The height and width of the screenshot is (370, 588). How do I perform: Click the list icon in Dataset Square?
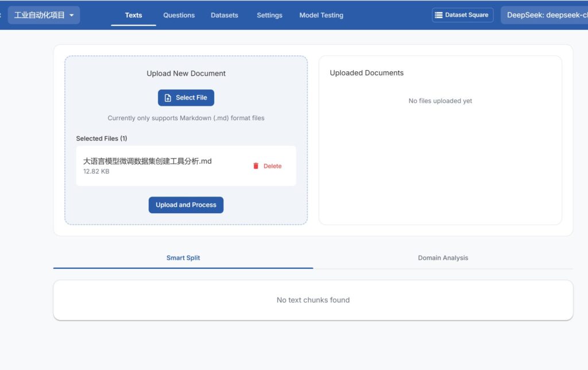coord(439,15)
